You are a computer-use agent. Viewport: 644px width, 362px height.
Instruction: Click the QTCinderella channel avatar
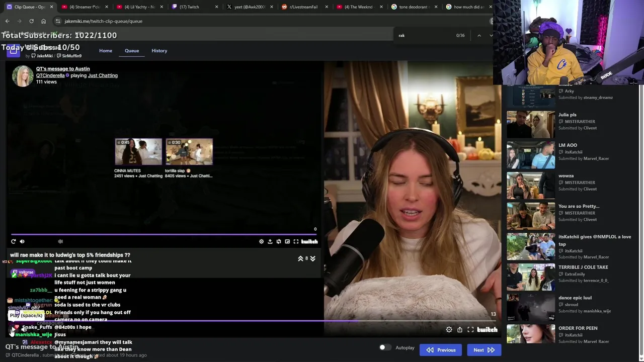coord(23,76)
